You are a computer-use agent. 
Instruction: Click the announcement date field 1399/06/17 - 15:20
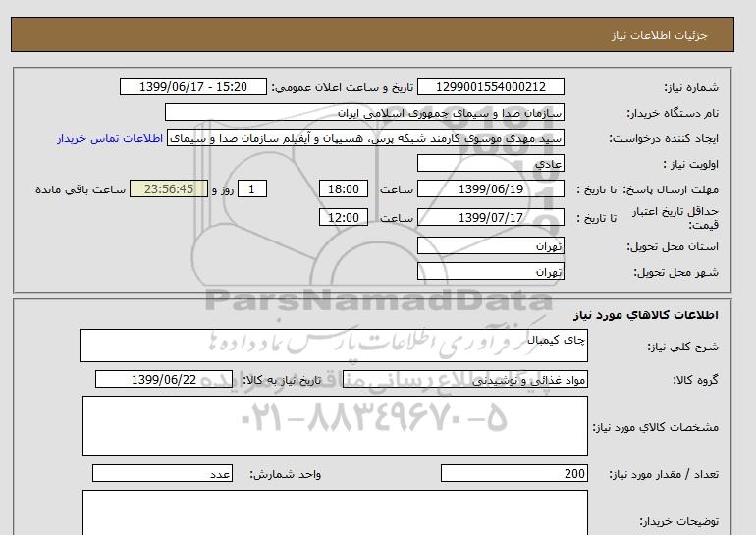click(x=192, y=86)
